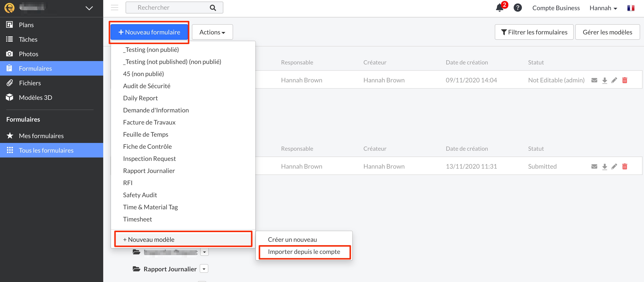The width and height of the screenshot is (644, 282).
Task: Select Tous les formulaires
Action: pos(52,150)
